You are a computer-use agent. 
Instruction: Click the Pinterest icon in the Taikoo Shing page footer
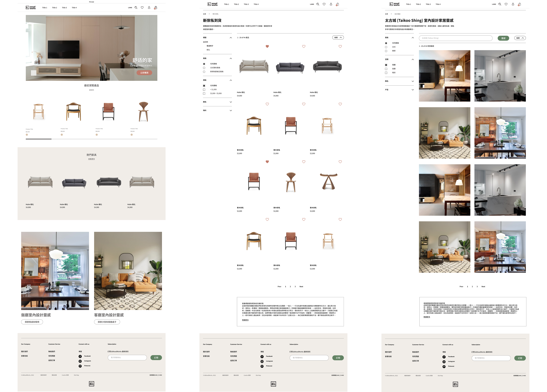coord(444,366)
